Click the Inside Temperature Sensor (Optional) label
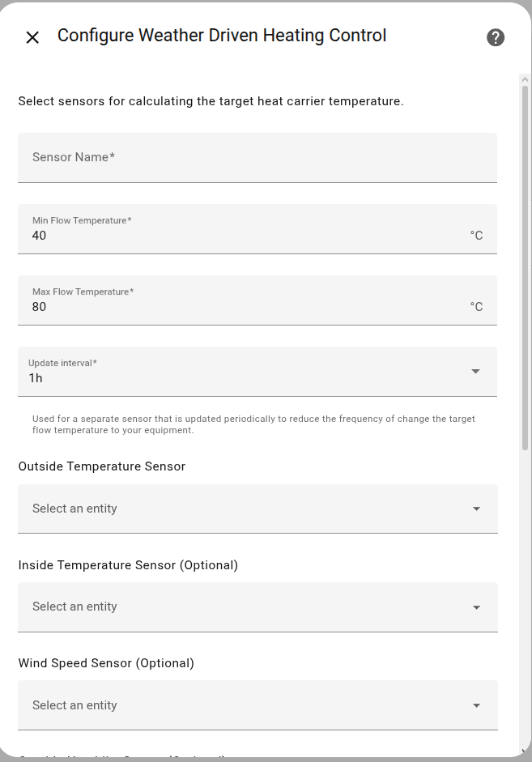Screen dimensions: 532x762 pyautogui.click(x=128, y=565)
